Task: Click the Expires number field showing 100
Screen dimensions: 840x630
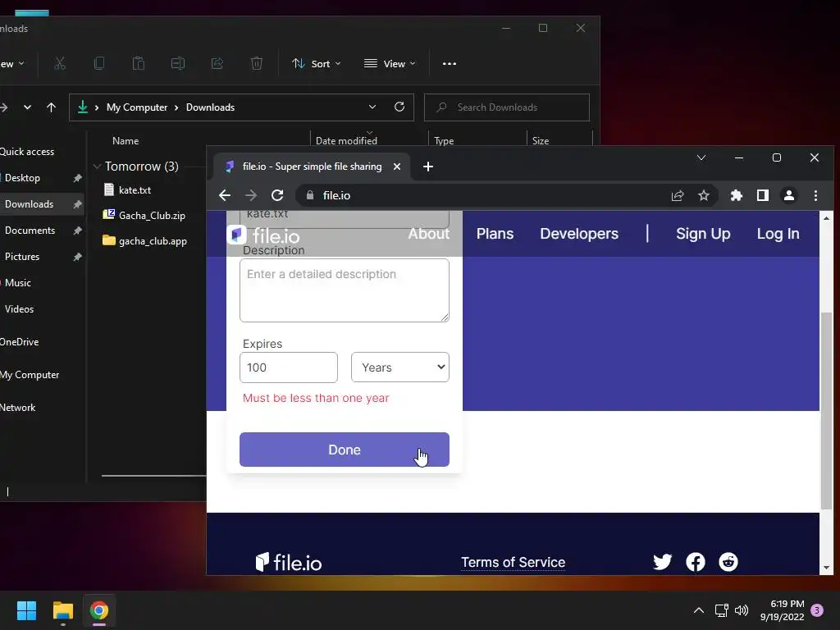Action: click(x=289, y=367)
